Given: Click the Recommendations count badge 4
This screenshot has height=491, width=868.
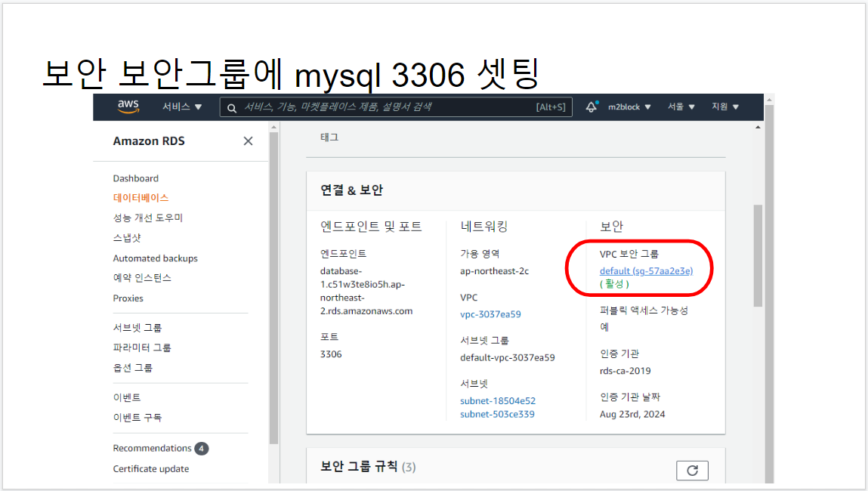Looking at the screenshot, I should tap(202, 449).
